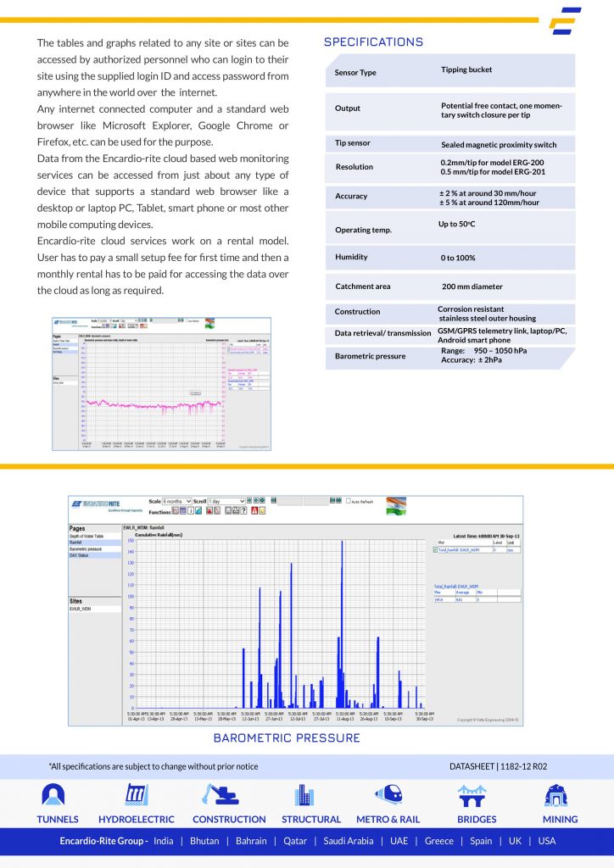
Task: Click 'India' in Encardio-Rite Group list
Action: pyautogui.click(x=164, y=841)
